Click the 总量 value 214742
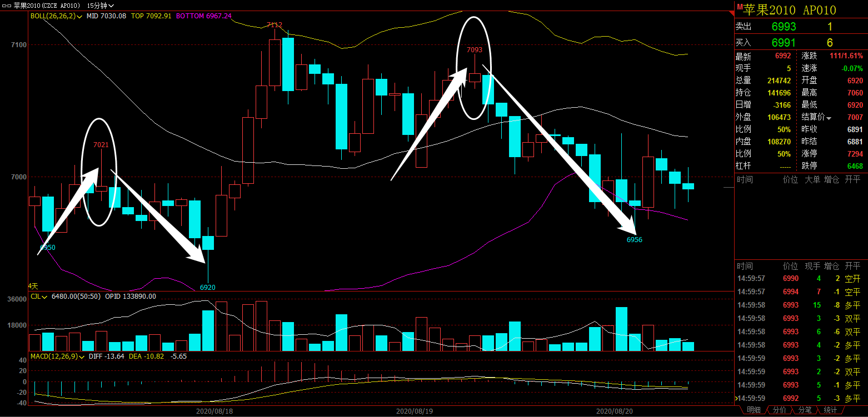 click(779, 81)
